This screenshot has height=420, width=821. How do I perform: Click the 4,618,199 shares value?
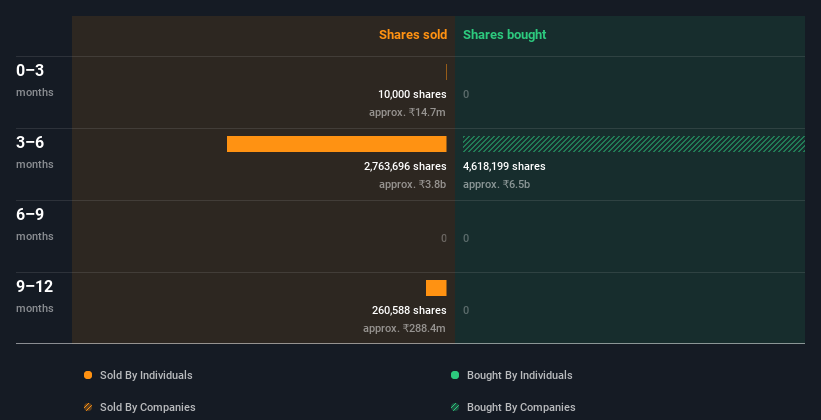[504, 166]
